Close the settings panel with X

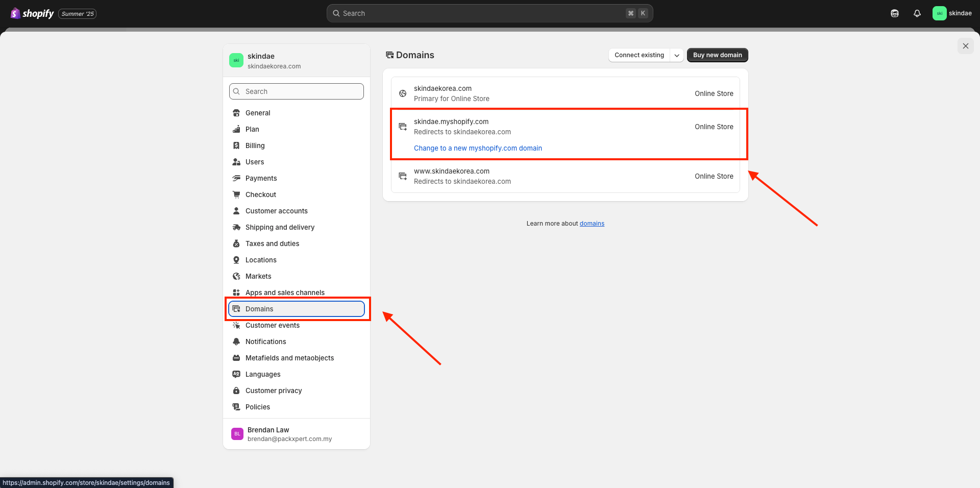[966, 46]
